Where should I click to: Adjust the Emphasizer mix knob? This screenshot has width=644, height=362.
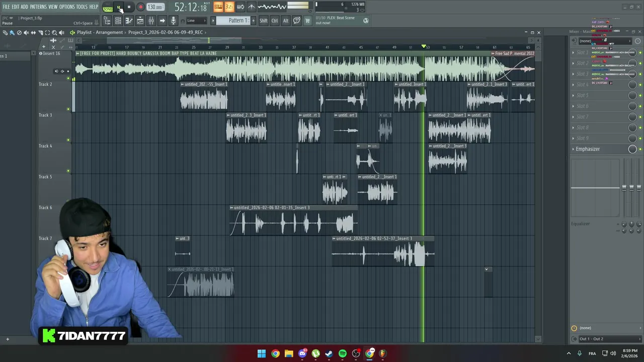pyautogui.click(x=632, y=149)
